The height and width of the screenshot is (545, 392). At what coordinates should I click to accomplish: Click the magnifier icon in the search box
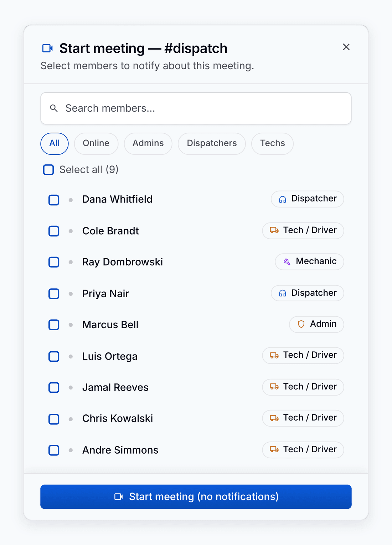pos(54,108)
